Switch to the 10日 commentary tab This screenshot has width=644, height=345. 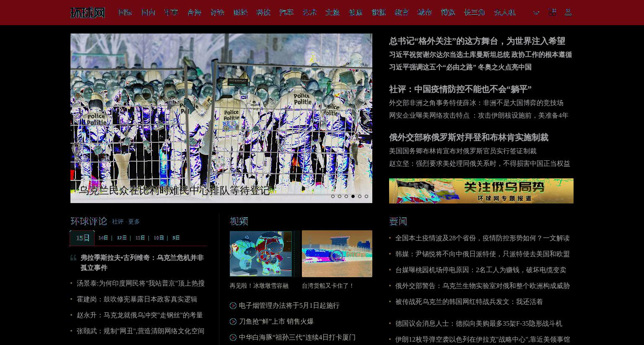click(x=158, y=238)
